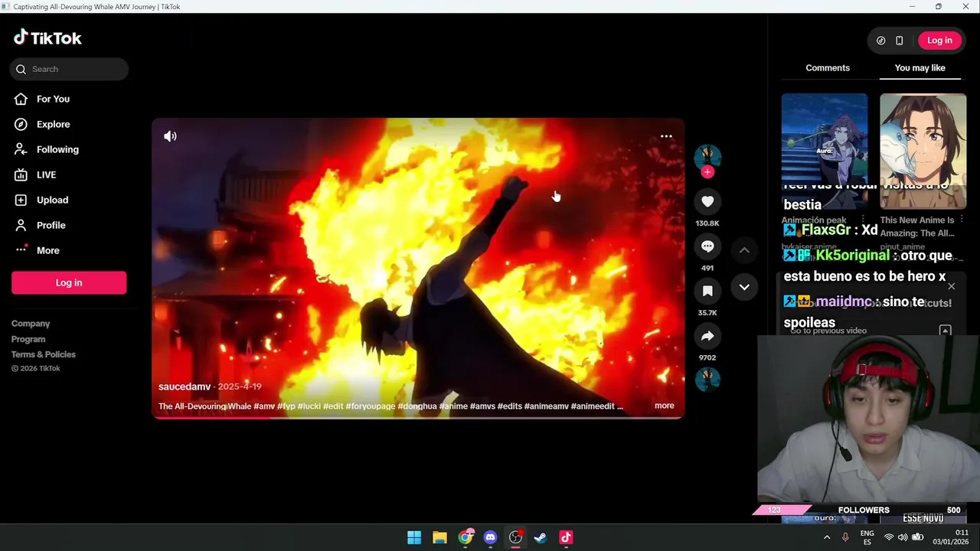This screenshot has width=980, height=551.
Task: Seek on the video progress bar
Action: [x=418, y=417]
